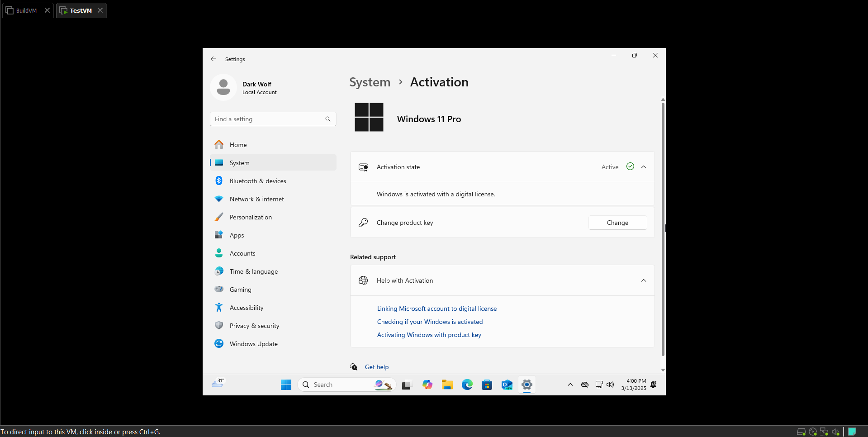Screen dimensions: 868x437
Task: Show hidden system tray icons
Action: (x=570, y=385)
